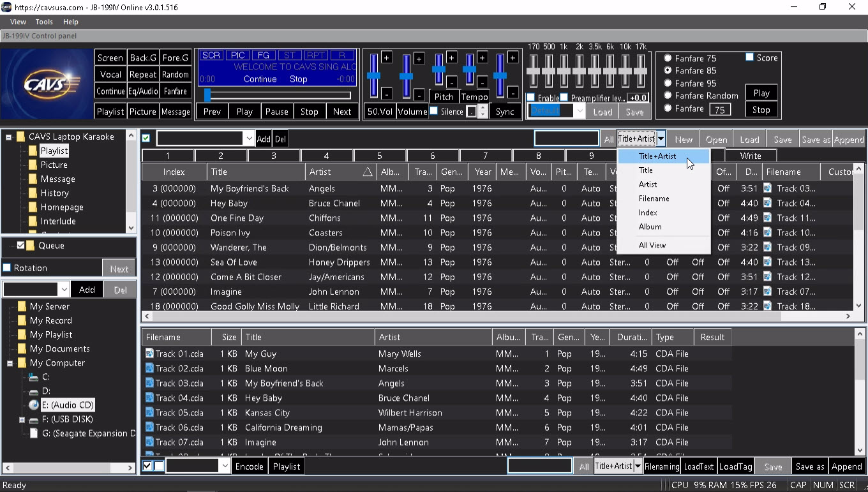The height and width of the screenshot is (492, 868).
Task: Open combo box above My Server folder
Action: point(63,290)
